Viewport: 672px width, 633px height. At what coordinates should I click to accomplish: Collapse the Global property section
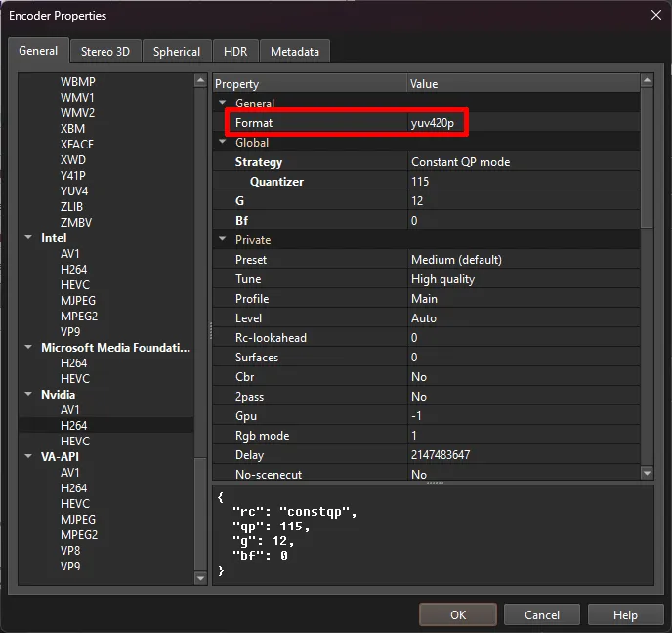click(x=223, y=143)
